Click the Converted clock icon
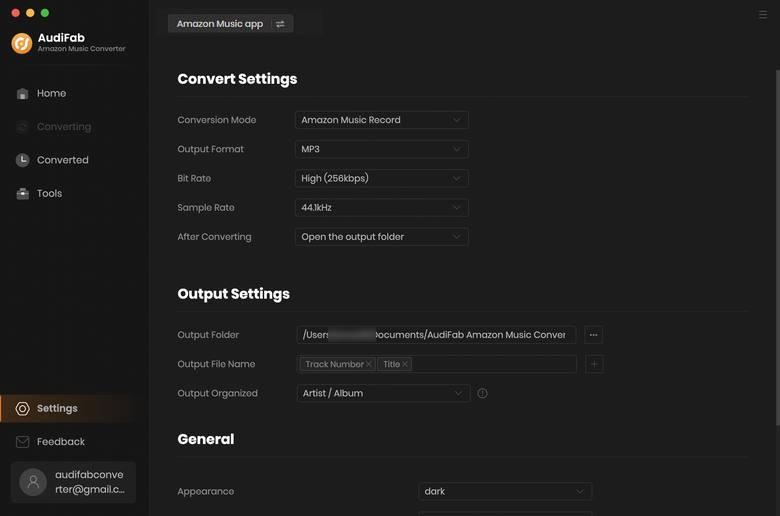780x516 pixels. [22, 160]
